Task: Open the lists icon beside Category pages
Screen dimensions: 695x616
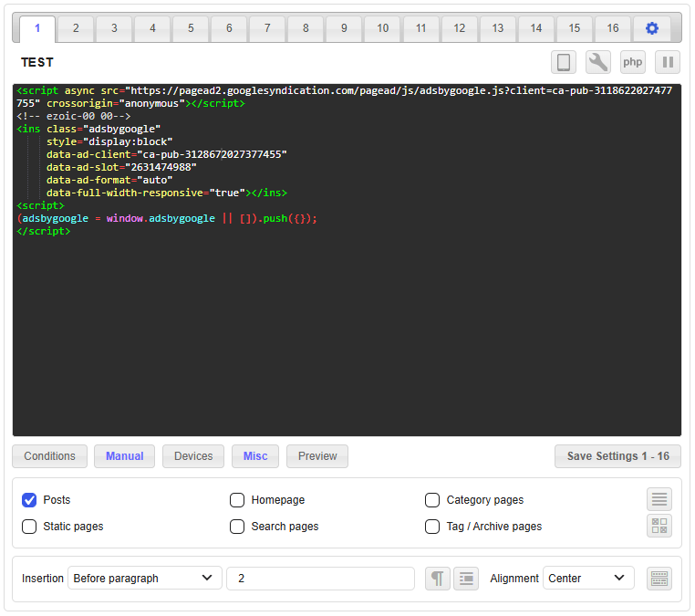Action: tap(659, 499)
